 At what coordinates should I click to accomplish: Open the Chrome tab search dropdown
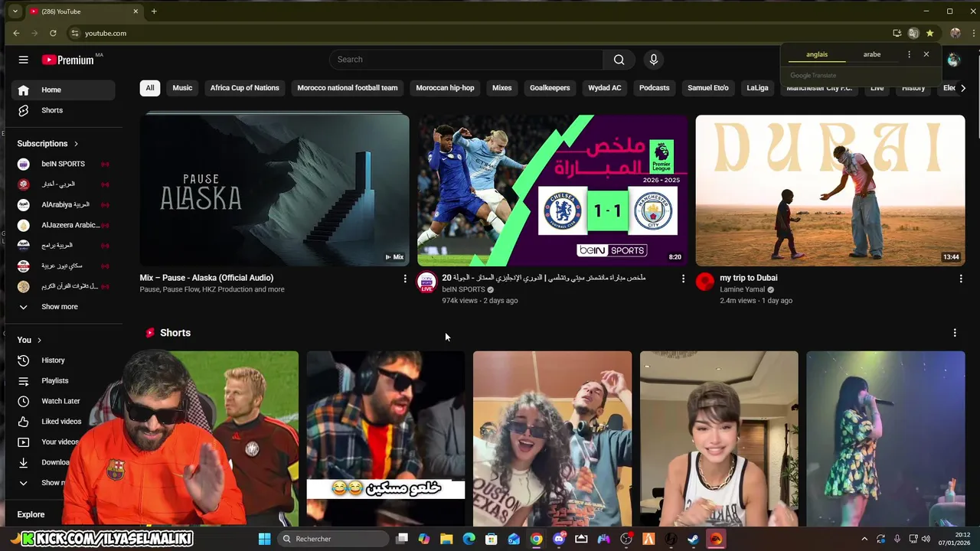point(15,11)
